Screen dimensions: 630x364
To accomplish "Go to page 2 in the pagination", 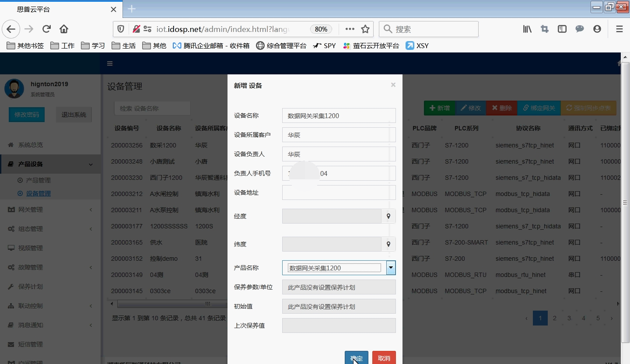I will (x=554, y=318).
